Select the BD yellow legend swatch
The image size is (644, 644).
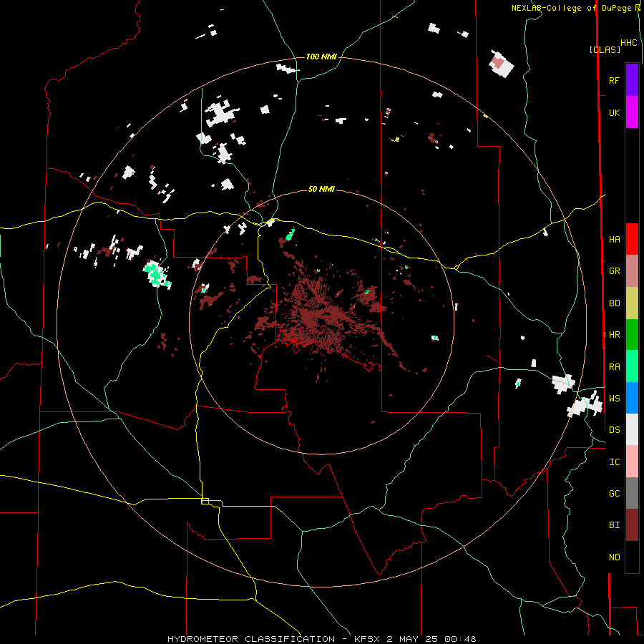(x=632, y=303)
